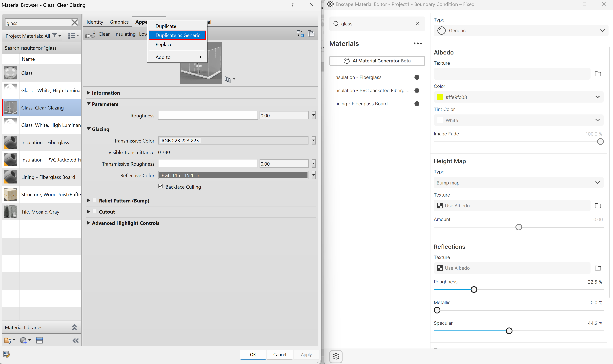Collapse the Glazing section
The image size is (613, 364).
89,129
